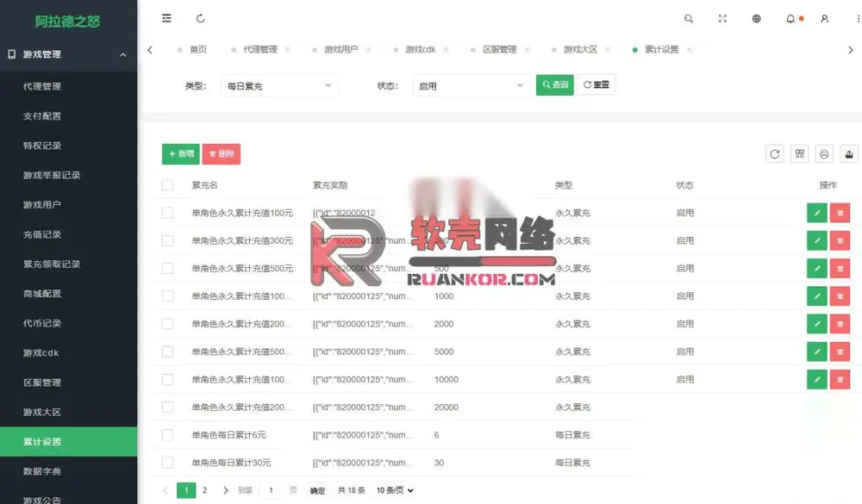Switch to the 游戏用户 tab

[x=340, y=49]
